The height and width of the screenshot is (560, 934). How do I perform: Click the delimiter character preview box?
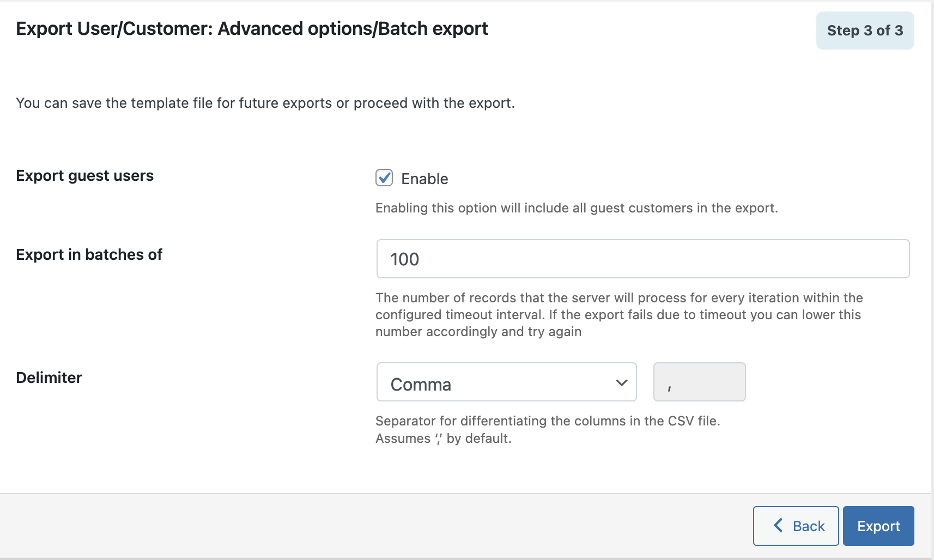pyautogui.click(x=699, y=382)
